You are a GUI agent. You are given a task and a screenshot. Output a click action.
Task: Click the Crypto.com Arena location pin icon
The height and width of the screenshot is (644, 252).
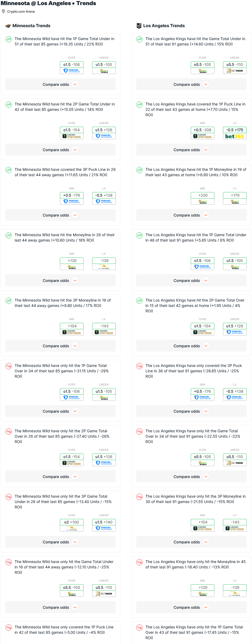tap(3, 12)
